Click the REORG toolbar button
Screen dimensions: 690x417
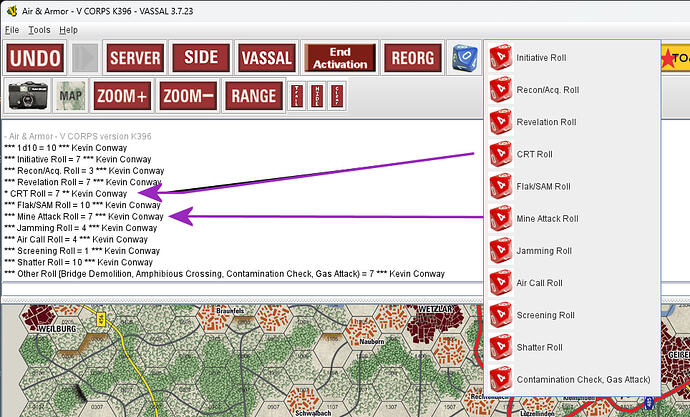click(413, 58)
